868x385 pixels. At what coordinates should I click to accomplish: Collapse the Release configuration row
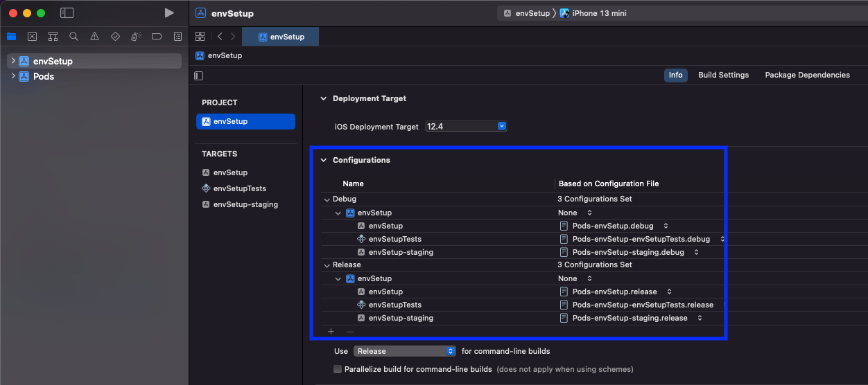[x=327, y=265]
